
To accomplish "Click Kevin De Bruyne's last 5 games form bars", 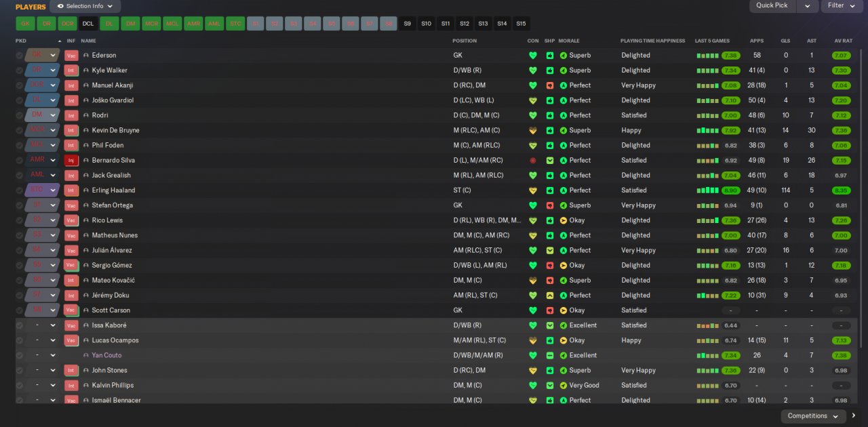I will (x=707, y=130).
